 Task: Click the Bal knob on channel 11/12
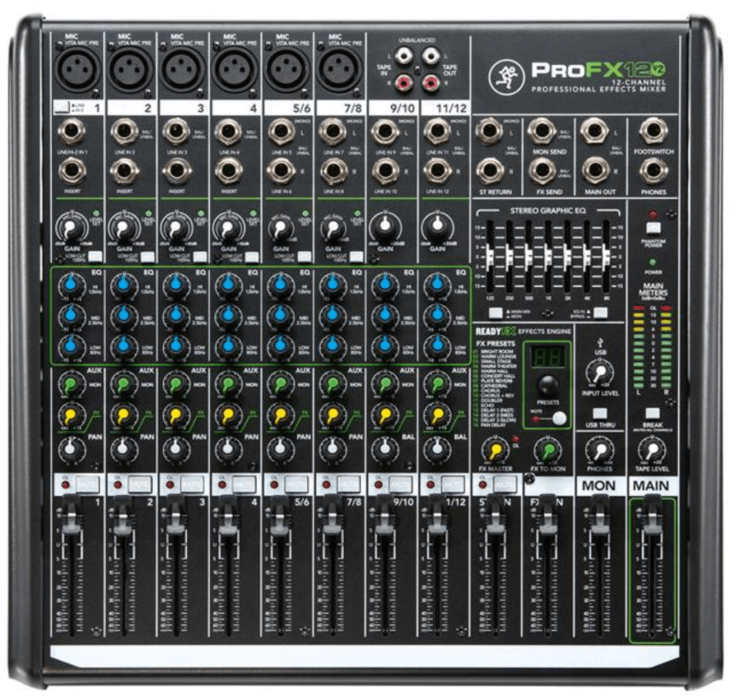click(437, 449)
